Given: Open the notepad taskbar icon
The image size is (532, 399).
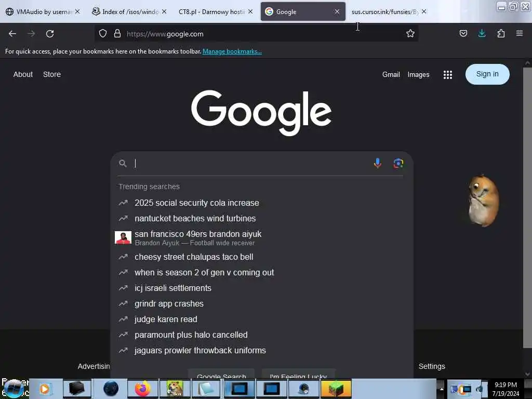Looking at the screenshot, I should [x=206, y=389].
